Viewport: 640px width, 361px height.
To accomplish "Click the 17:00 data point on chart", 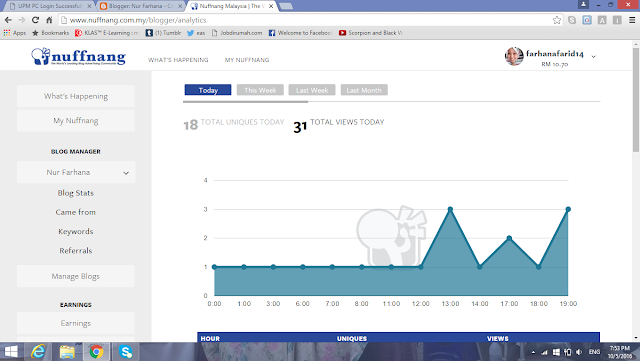I will click(509, 238).
